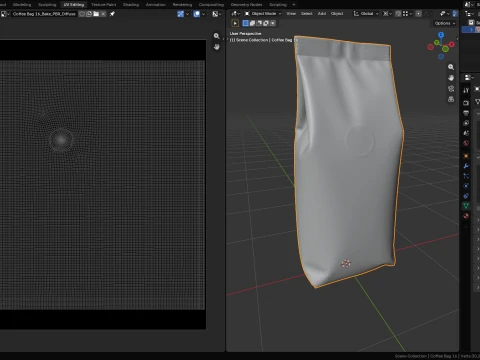Open the View Layer properties tab icon

point(466,123)
